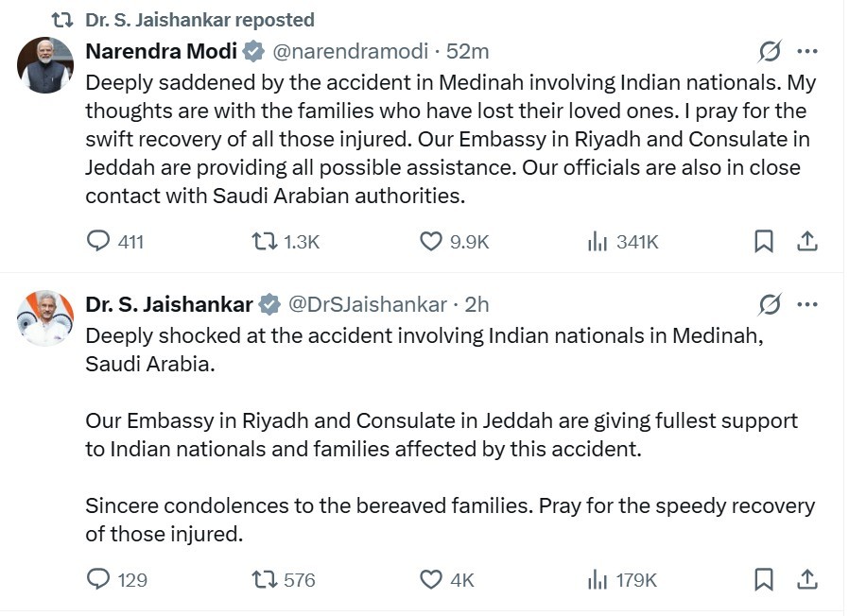Repost Narendra Modi's Medinah post
Image resolution: width=849 pixels, height=616 pixels.
coord(265,242)
